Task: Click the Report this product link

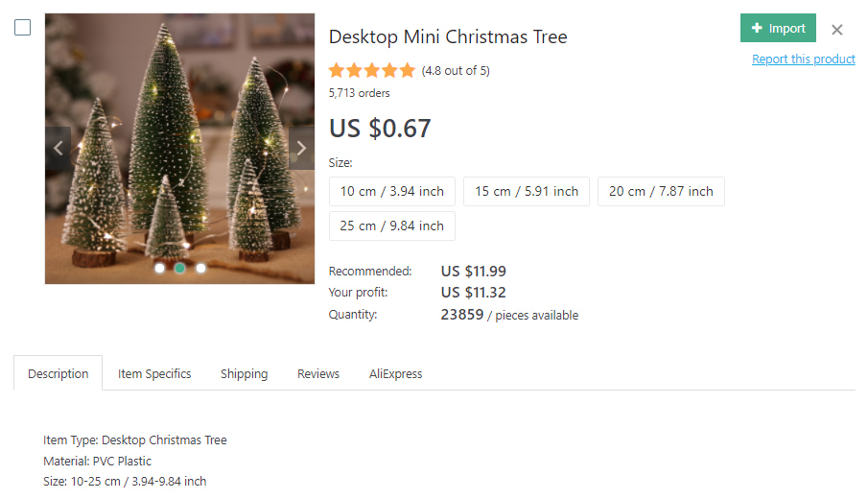Action: (803, 59)
